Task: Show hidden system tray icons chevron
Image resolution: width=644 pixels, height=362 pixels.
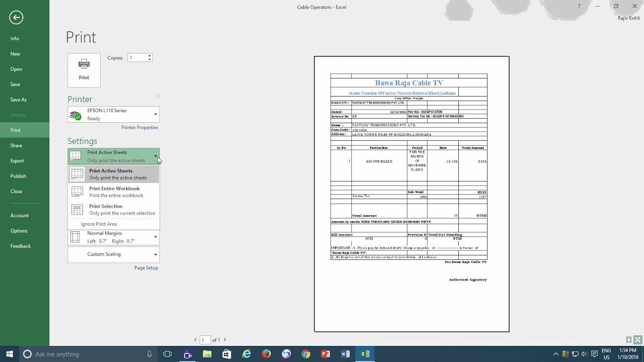Action: [555, 354]
